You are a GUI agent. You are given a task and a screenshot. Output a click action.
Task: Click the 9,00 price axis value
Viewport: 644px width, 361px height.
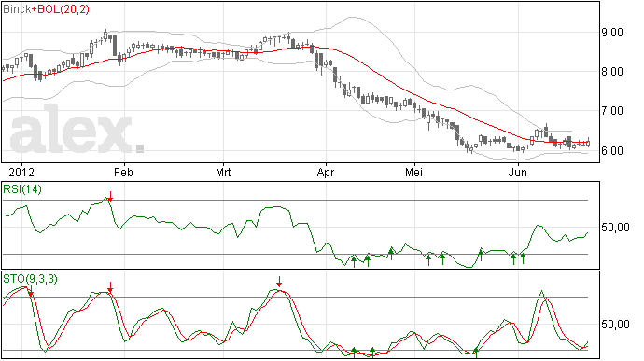tap(612, 33)
